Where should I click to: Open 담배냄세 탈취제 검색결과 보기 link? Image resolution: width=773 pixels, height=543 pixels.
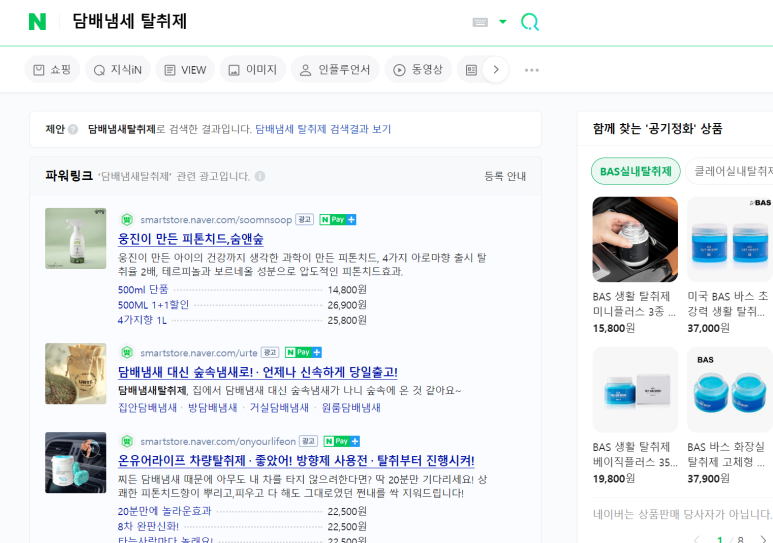tap(323, 129)
